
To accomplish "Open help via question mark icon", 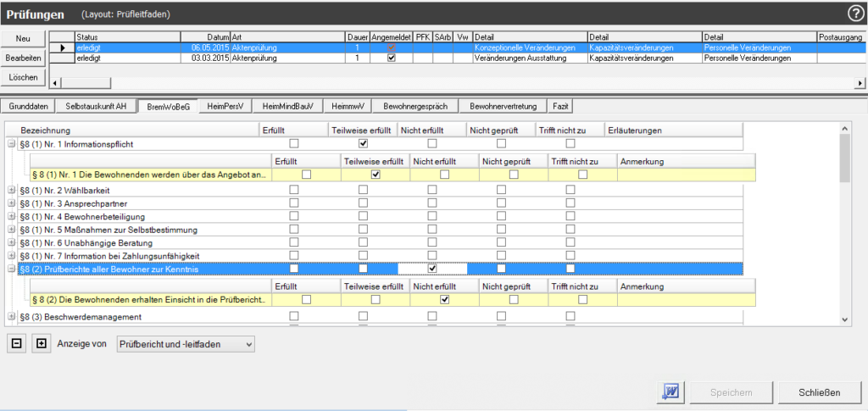I will pos(855,13).
